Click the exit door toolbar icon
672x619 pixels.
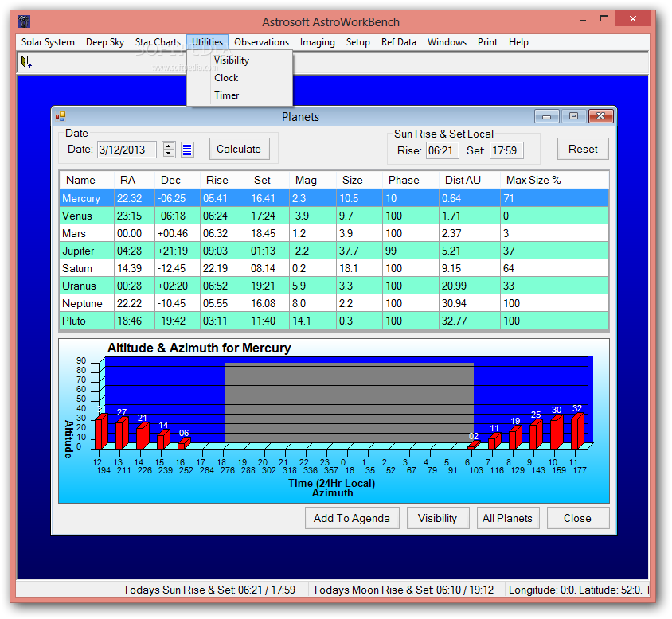[x=26, y=63]
